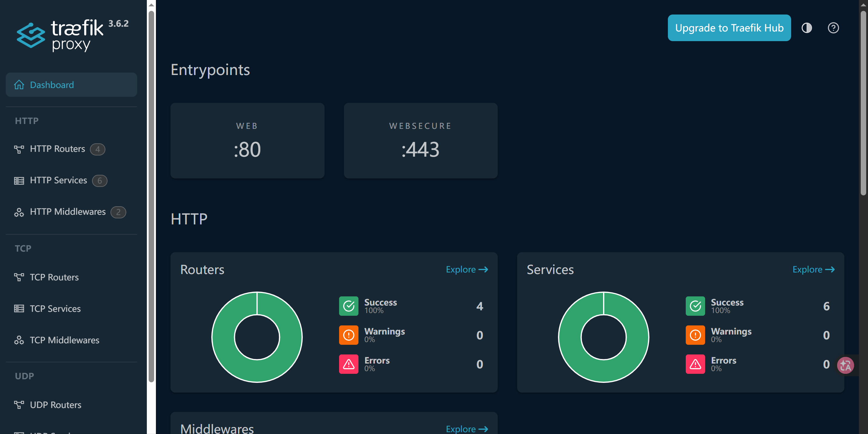
Task: Click the Services Errors triangle icon
Action: coord(695,364)
